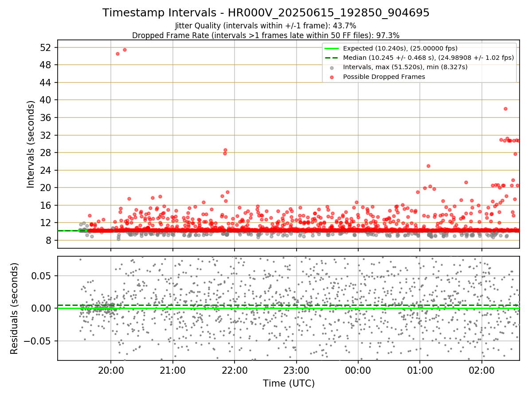Click the gray dot marker in legend
The height and width of the screenshot is (399, 532).
point(332,67)
